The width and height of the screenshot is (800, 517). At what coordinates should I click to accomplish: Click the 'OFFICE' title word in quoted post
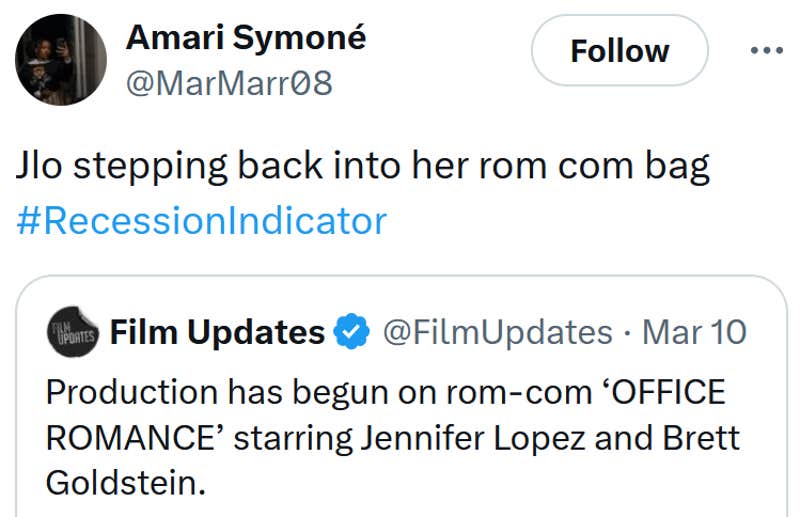point(667,391)
